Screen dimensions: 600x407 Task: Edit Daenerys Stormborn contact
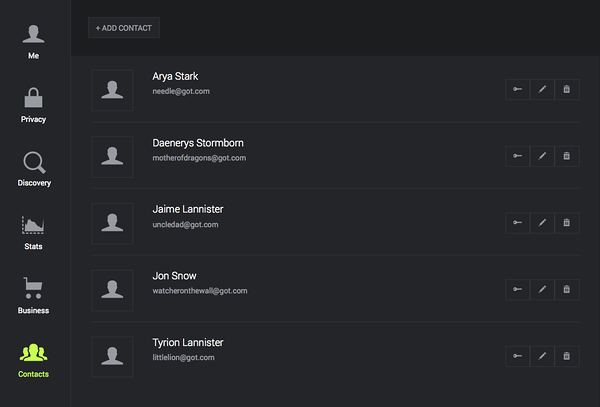coord(542,156)
